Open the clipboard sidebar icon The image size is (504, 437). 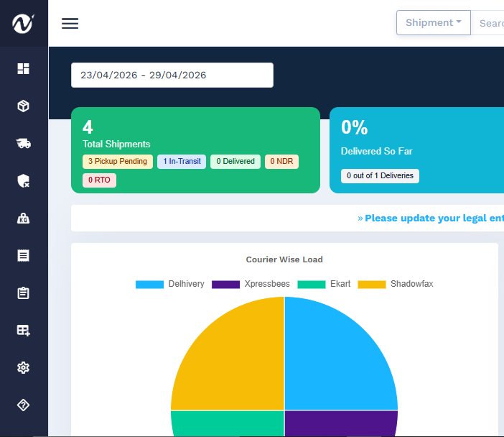point(23,293)
